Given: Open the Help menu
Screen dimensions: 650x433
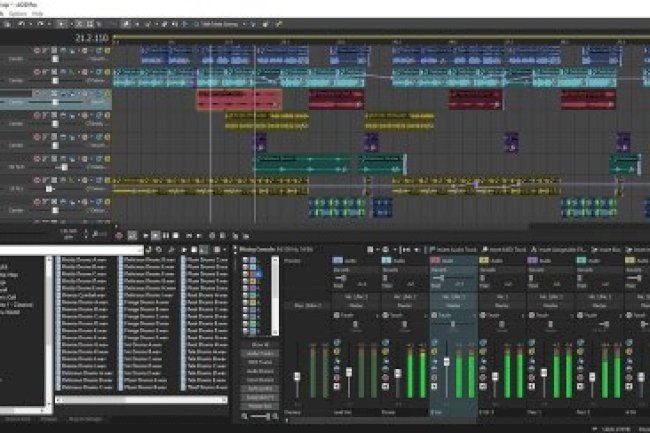Looking at the screenshot, I should [x=38, y=14].
